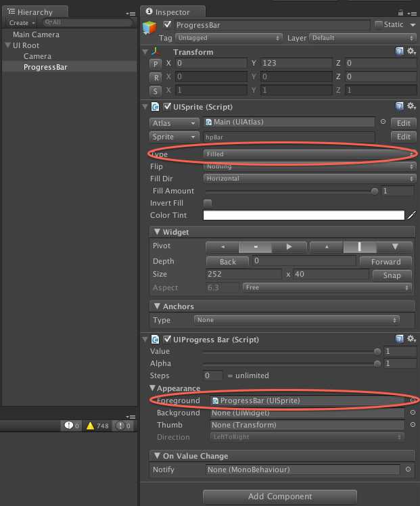The width and height of the screenshot is (420, 506).
Task: Click the Color Tint eyedropper icon
Action: [x=411, y=215]
